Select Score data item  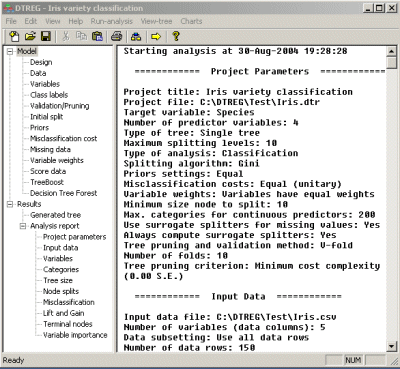coord(48,171)
